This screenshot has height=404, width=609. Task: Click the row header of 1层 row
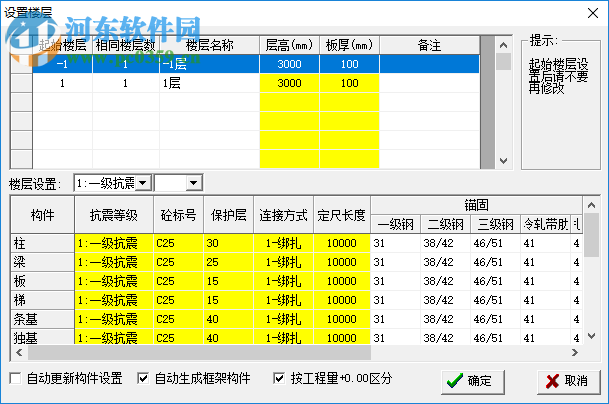tap(21, 83)
